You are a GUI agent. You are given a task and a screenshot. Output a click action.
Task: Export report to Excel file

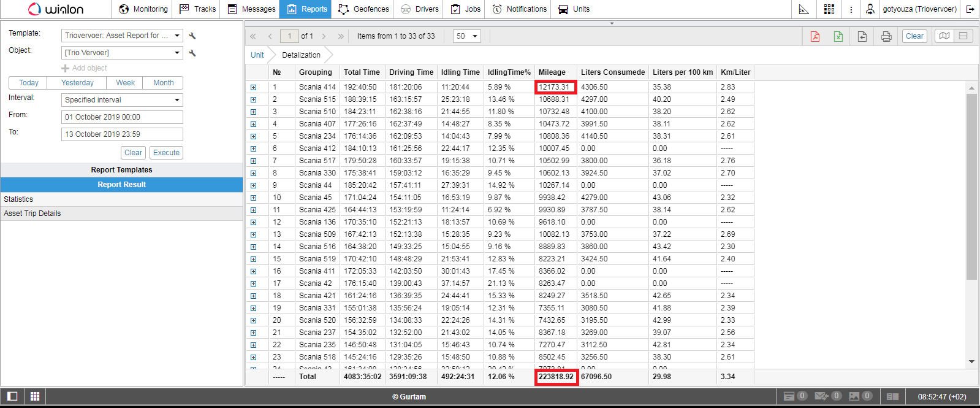click(838, 36)
